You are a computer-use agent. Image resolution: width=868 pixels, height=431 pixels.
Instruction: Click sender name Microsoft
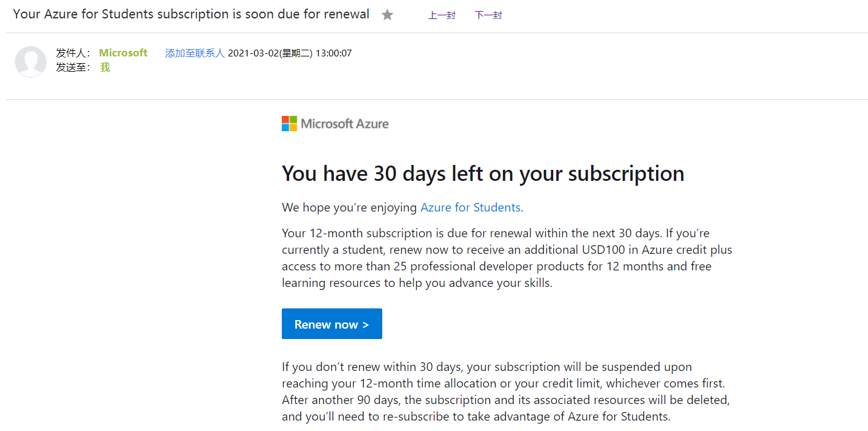[x=123, y=53]
